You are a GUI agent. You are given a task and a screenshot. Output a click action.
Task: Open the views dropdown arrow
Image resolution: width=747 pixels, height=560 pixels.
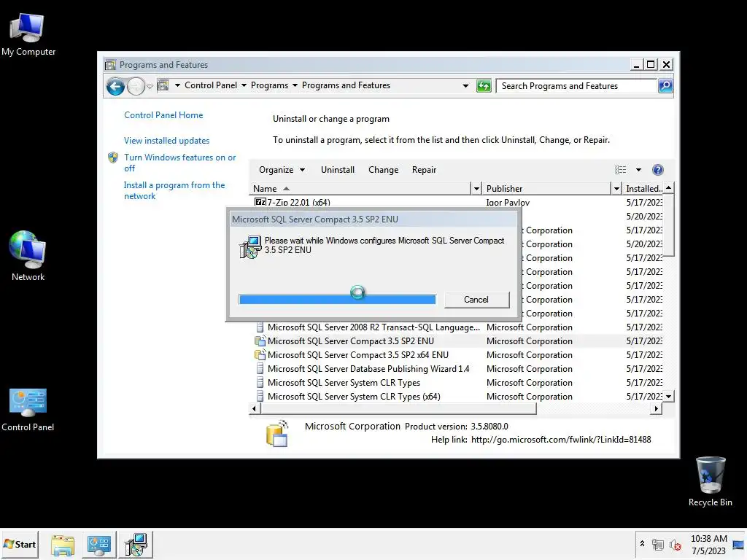[x=638, y=169]
